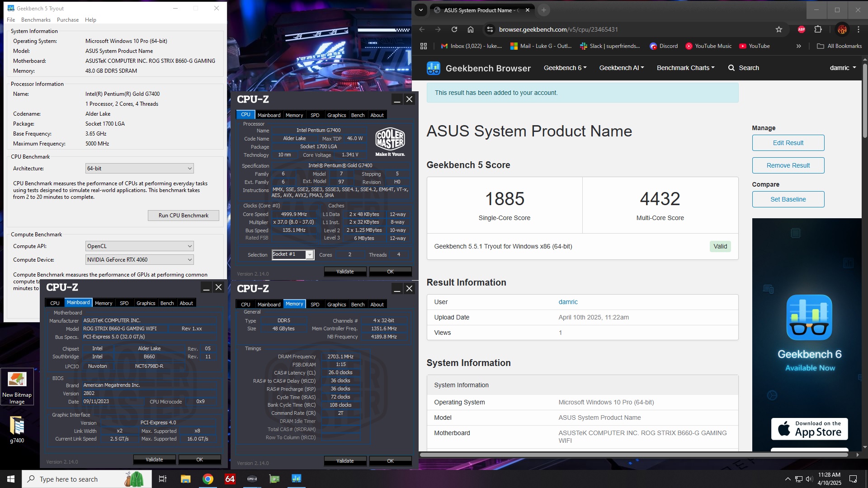Open Chrome from the taskbar

(x=208, y=479)
